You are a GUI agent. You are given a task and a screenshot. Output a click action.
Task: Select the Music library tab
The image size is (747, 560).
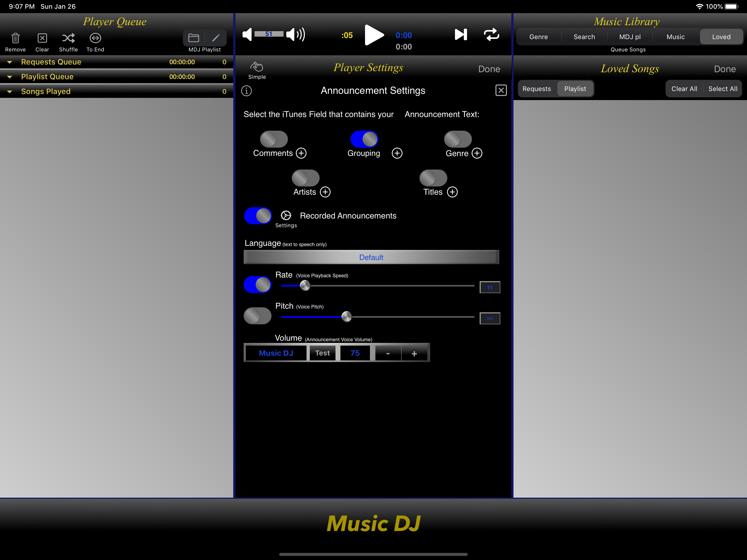pos(675,37)
